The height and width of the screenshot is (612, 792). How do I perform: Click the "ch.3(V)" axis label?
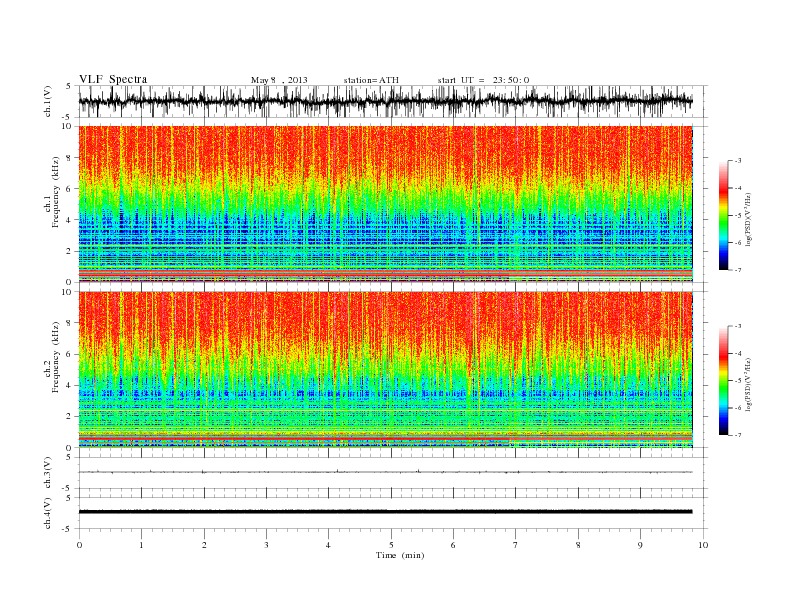pyautogui.click(x=48, y=473)
